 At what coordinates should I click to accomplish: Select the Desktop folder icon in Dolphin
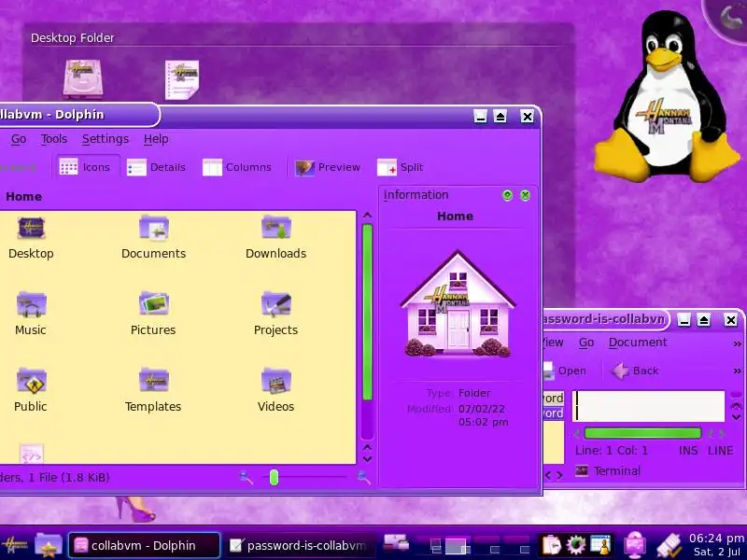[31, 238]
